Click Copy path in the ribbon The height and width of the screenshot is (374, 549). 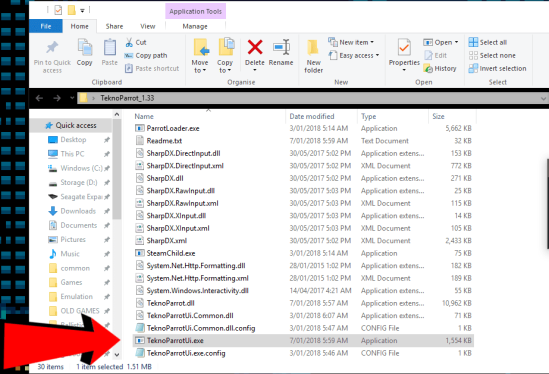[x=146, y=55]
